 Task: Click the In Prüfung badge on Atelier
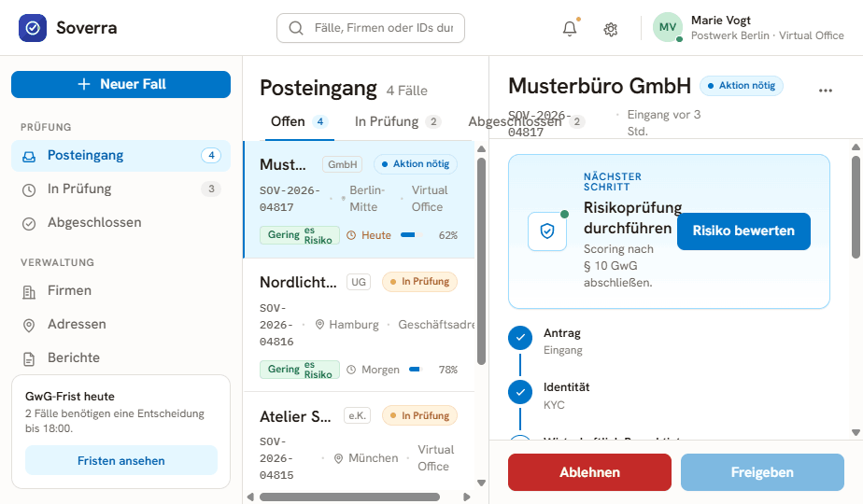click(x=420, y=416)
